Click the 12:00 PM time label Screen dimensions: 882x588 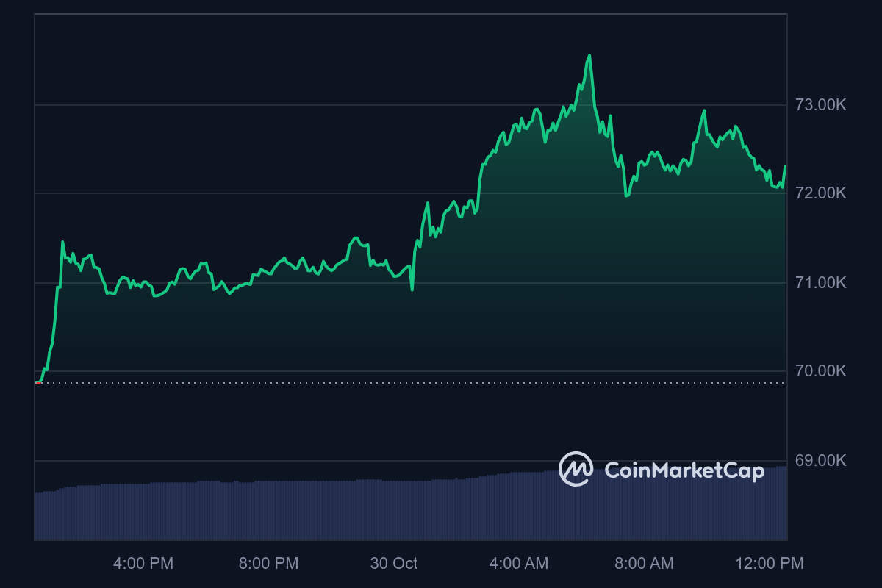point(770,564)
